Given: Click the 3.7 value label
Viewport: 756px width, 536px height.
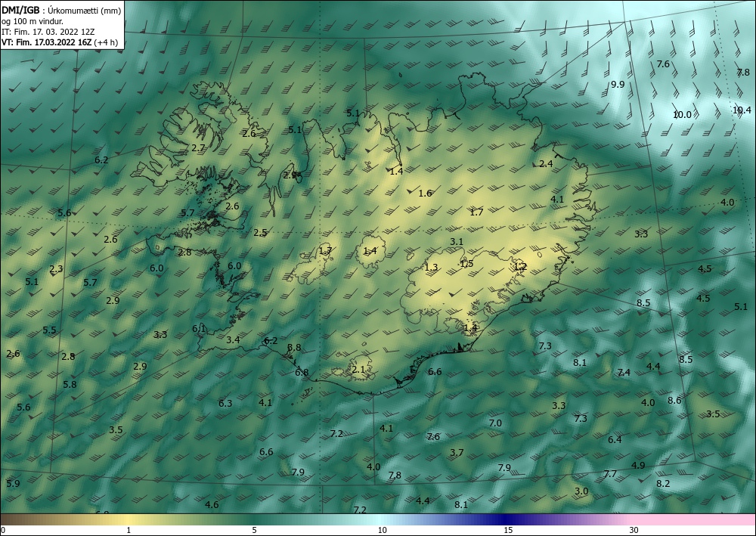Looking at the screenshot, I should pos(457,453).
